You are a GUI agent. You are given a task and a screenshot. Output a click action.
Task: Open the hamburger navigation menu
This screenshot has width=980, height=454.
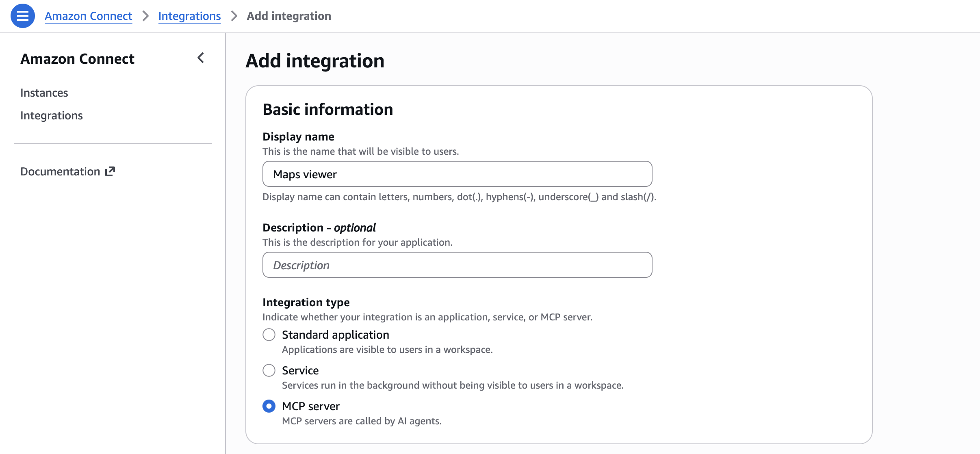tap(23, 16)
